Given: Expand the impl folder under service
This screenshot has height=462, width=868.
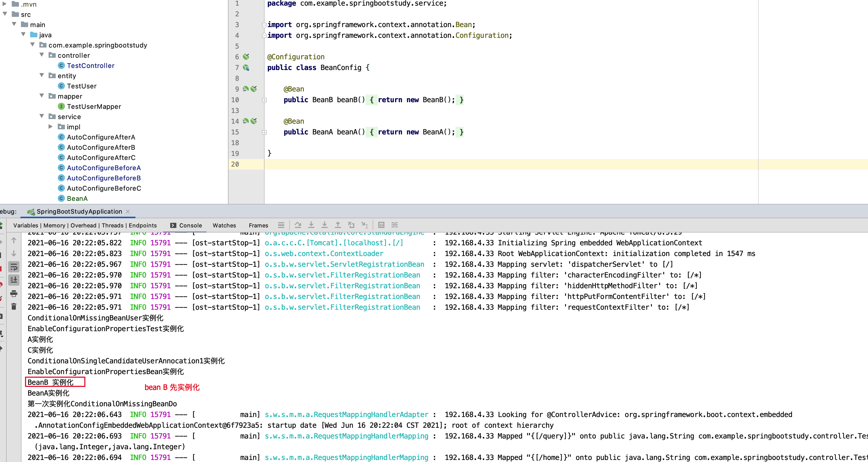Looking at the screenshot, I should coord(51,127).
